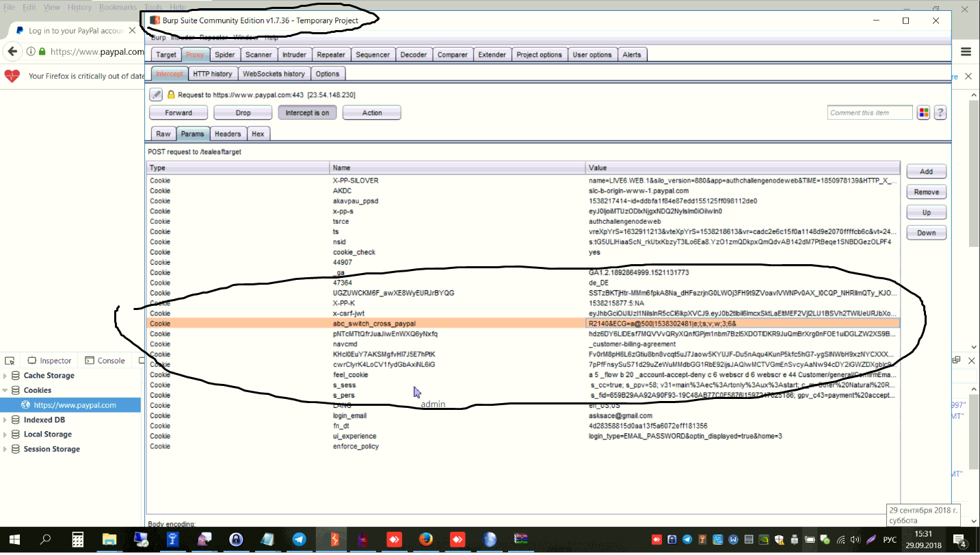Switch to HTTP history subtab

point(212,74)
